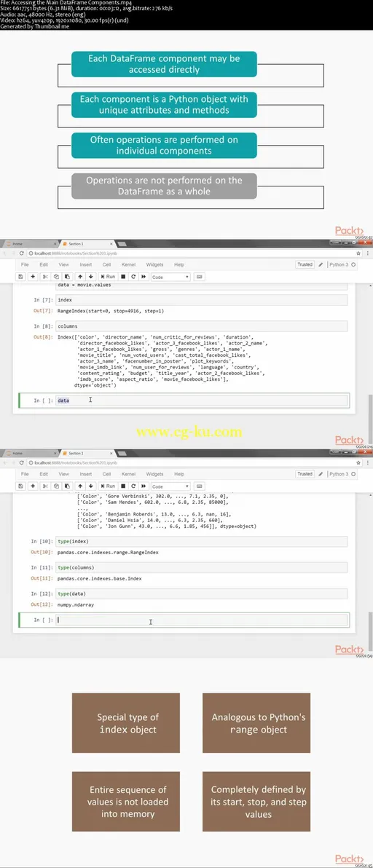Image resolution: width=373 pixels, height=868 pixels.
Task: Click Trusted button in upper notebook
Action: coord(305,264)
